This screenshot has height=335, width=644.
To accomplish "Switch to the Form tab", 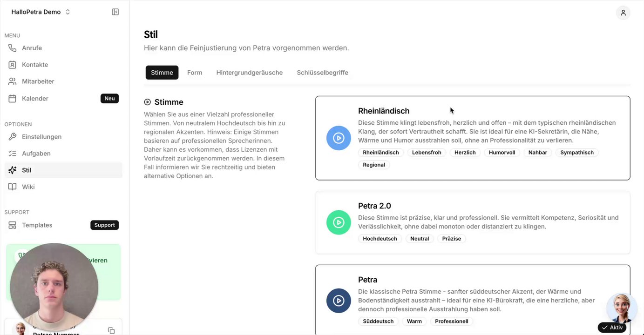I will pos(195,73).
